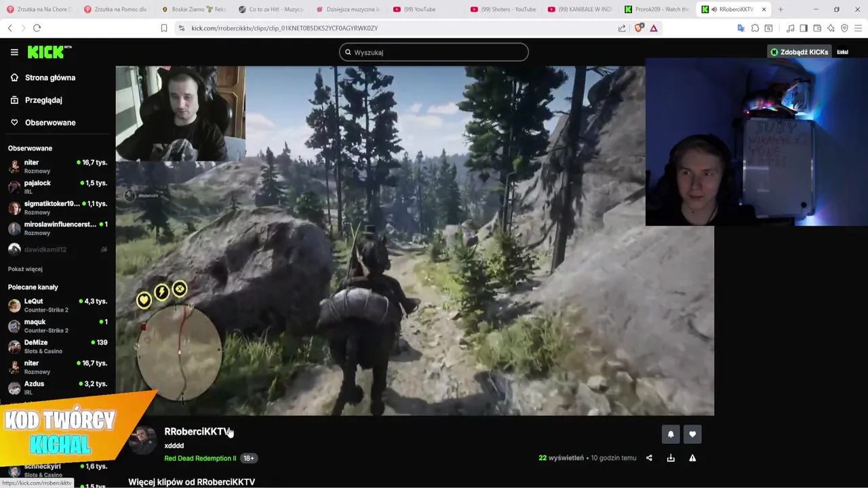Toggle channel notifications bell
This screenshot has height=488, width=868.
[671, 434]
